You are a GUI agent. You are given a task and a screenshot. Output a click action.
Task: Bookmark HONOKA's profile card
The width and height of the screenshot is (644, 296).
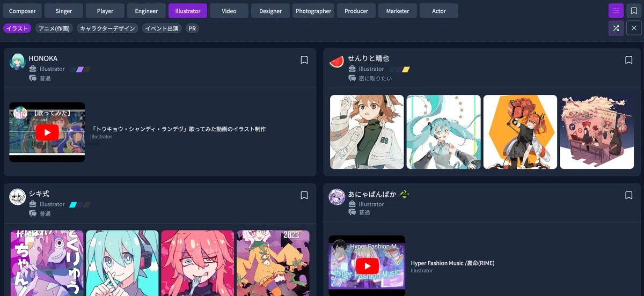304,60
